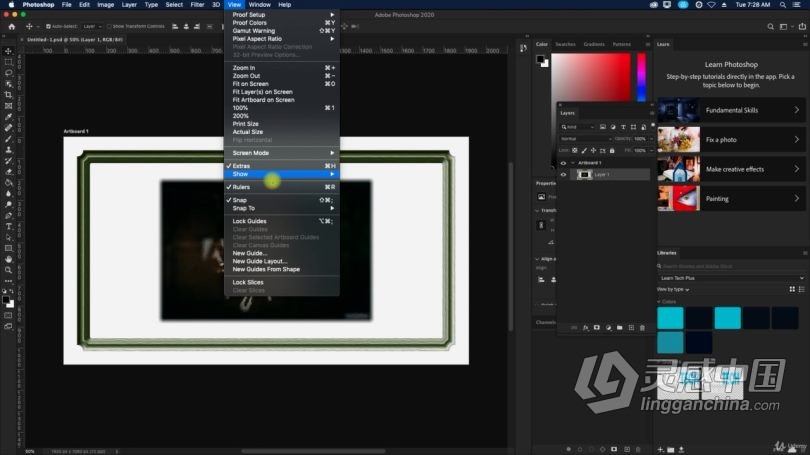Open the Normal blend mode dropdown

click(586, 138)
